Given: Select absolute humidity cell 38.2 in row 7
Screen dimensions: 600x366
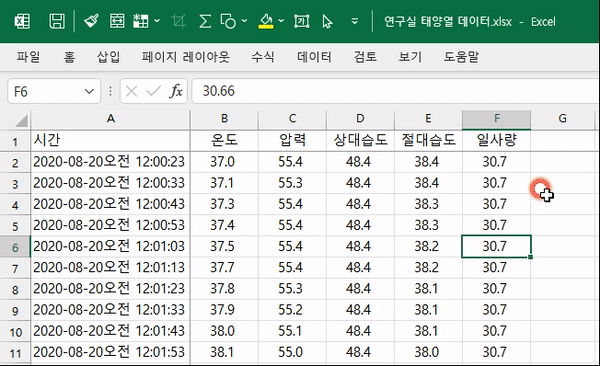Looking at the screenshot, I should (428, 268).
